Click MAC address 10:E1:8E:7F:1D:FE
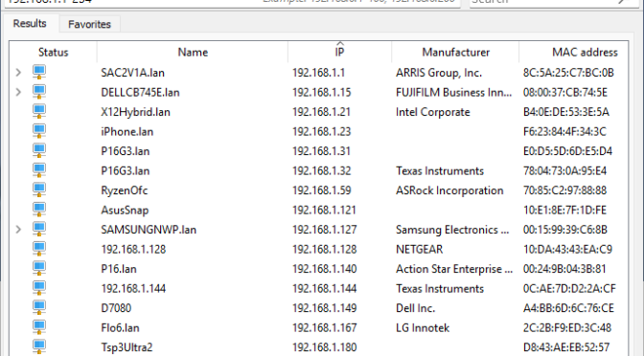Image resolution: width=644 pixels, height=356 pixels. click(564, 210)
